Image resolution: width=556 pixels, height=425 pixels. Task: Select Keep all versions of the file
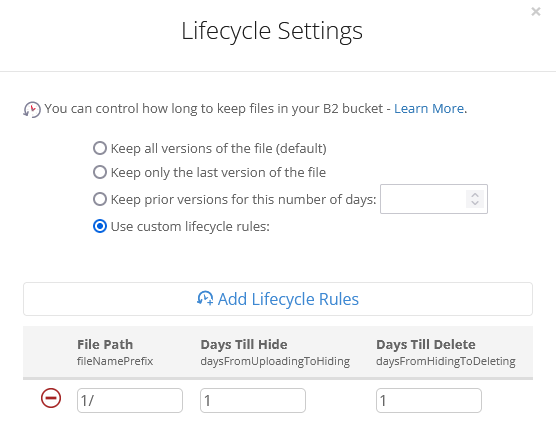coord(100,148)
